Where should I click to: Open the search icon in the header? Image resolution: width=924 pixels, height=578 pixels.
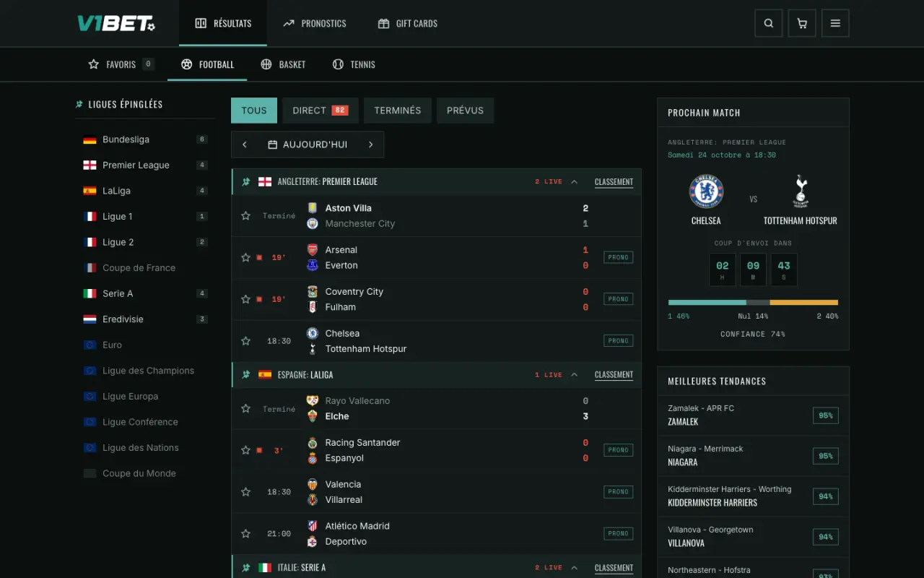(769, 23)
